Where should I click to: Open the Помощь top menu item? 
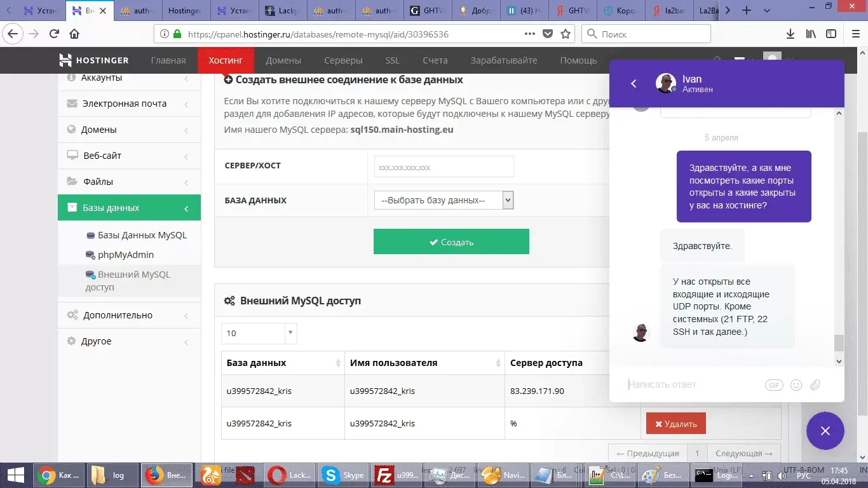pyautogui.click(x=578, y=60)
